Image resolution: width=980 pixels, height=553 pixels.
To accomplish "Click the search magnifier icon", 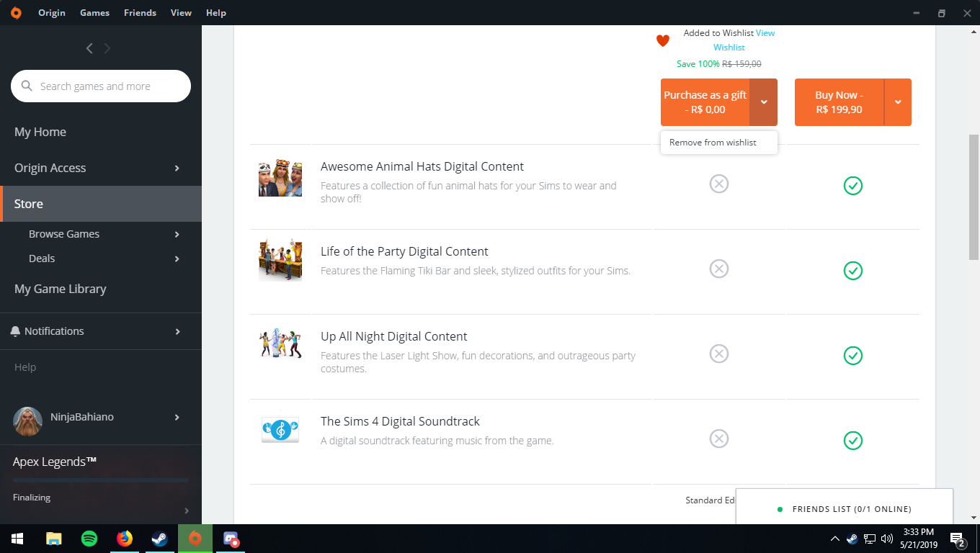I will [x=27, y=86].
